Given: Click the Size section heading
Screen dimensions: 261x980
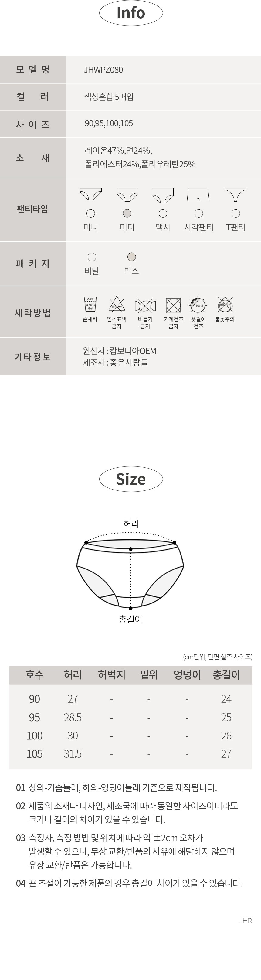Looking at the screenshot, I should click(131, 479).
